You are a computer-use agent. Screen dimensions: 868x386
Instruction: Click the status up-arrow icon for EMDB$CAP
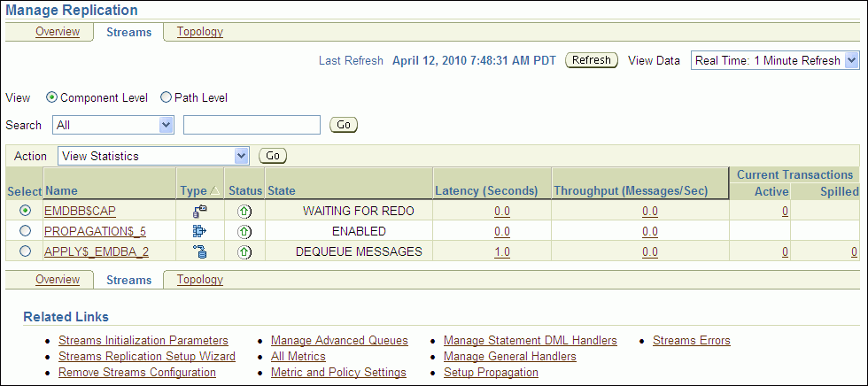pyautogui.click(x=244, y=211)
